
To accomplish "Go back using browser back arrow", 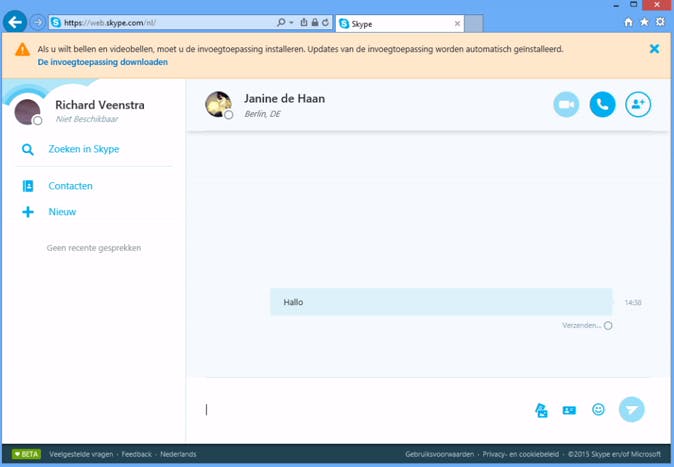I will point(15,22).
